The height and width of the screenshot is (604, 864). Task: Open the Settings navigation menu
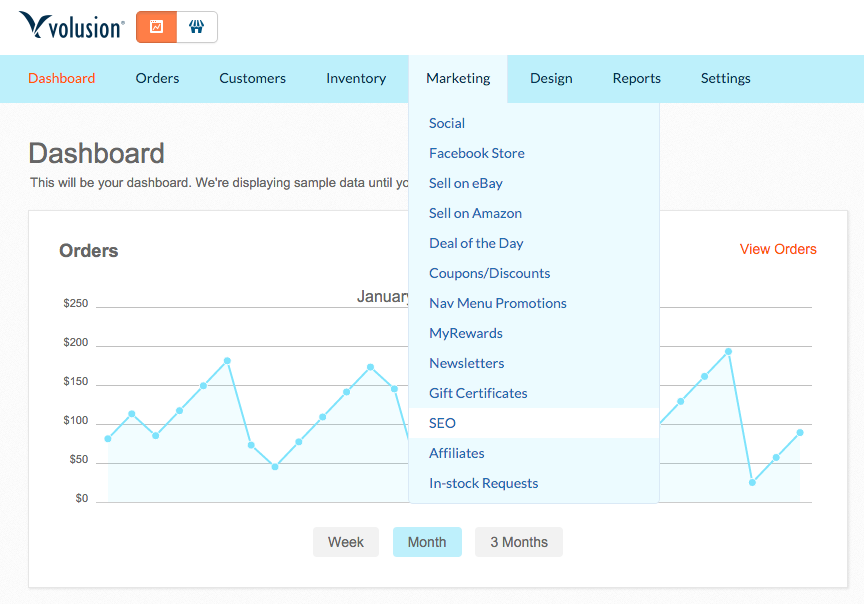(725, 78)
